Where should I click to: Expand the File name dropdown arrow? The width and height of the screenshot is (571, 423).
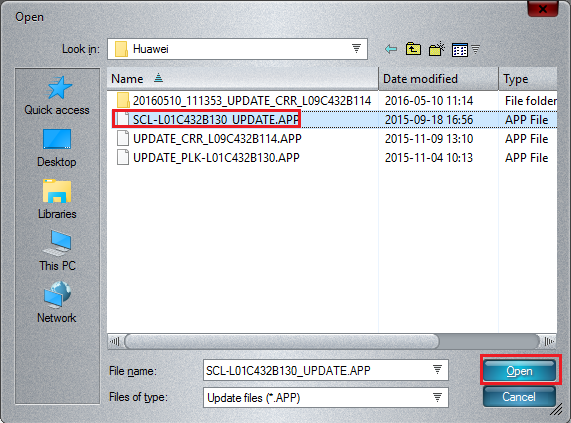[x=437, y=370]
